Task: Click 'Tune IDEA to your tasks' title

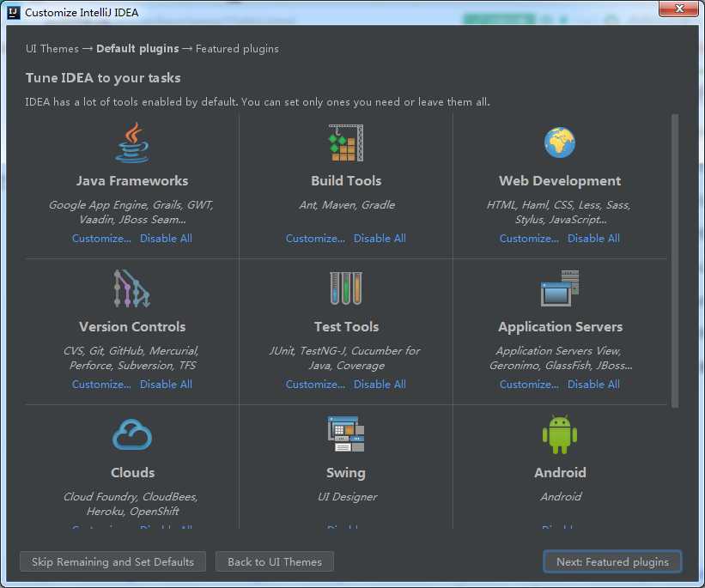Action: tap(103, 78)
